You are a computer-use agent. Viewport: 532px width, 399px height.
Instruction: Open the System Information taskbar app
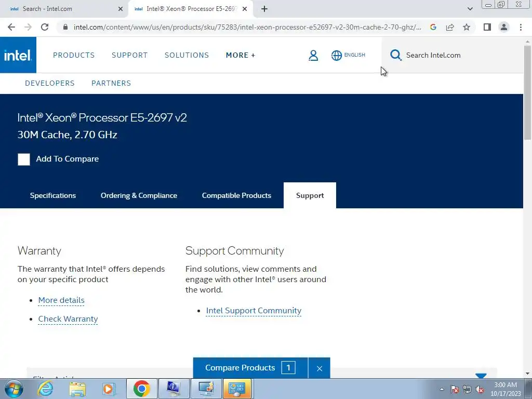[x=174, y=389]
